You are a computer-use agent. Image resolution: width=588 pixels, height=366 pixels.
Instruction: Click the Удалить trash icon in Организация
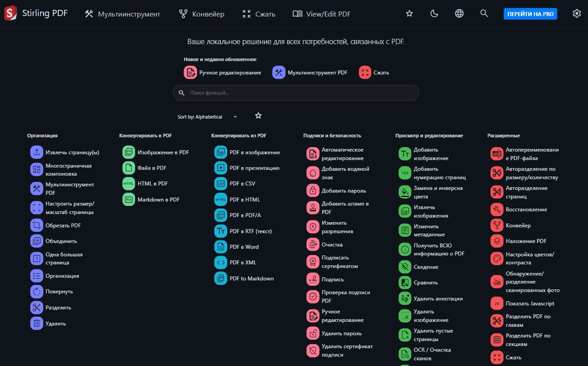pyautogui.click(x=37, y=324)
